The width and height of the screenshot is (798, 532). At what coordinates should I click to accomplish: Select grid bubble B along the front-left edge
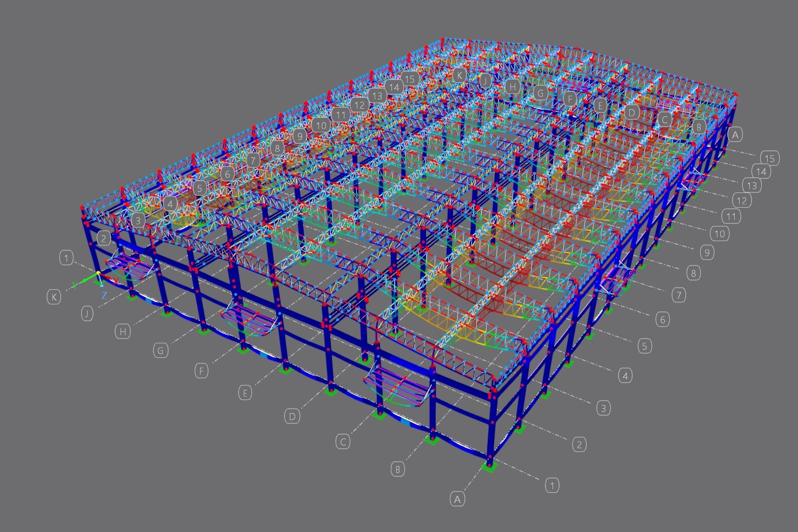click(x=398, y=469)
